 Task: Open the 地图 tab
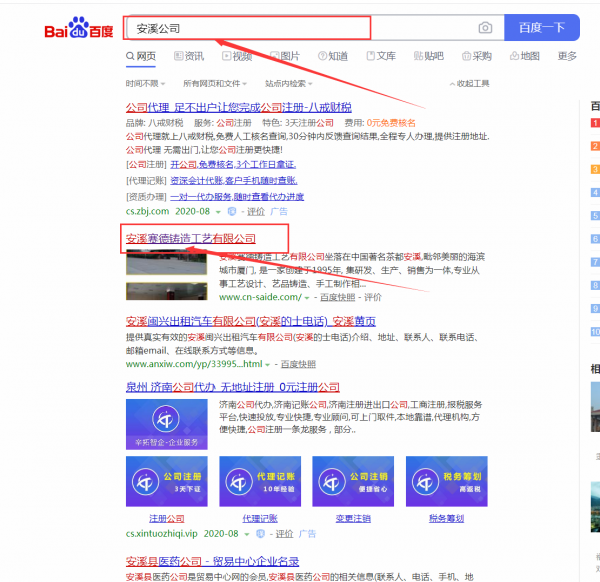(524, 57)
